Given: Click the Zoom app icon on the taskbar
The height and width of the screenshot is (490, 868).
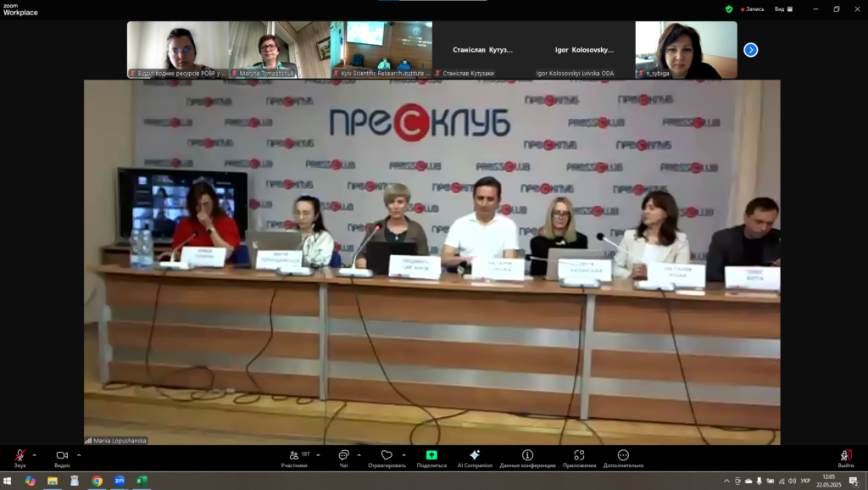Looking at the screenshot, I should 120,482.
